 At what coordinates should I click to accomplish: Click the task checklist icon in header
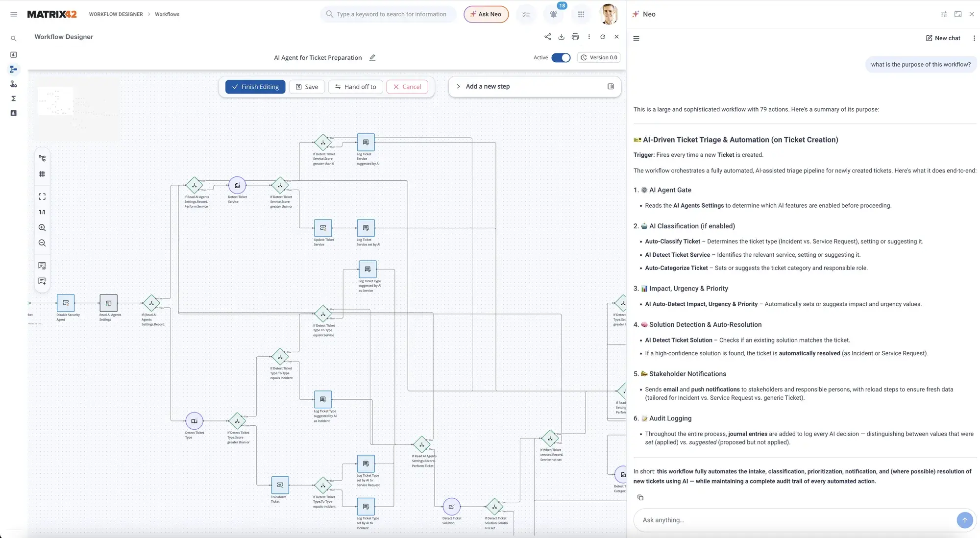(526, 14)
